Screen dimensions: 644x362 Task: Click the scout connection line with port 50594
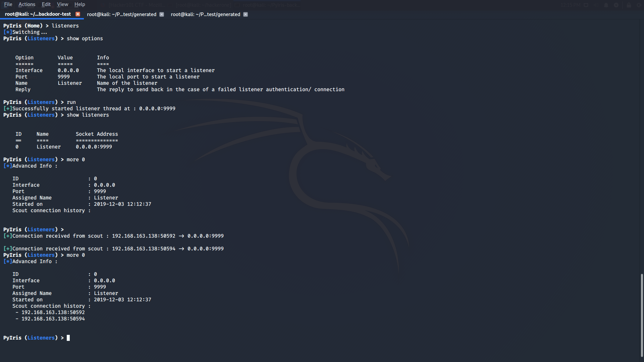coord(113,249)
